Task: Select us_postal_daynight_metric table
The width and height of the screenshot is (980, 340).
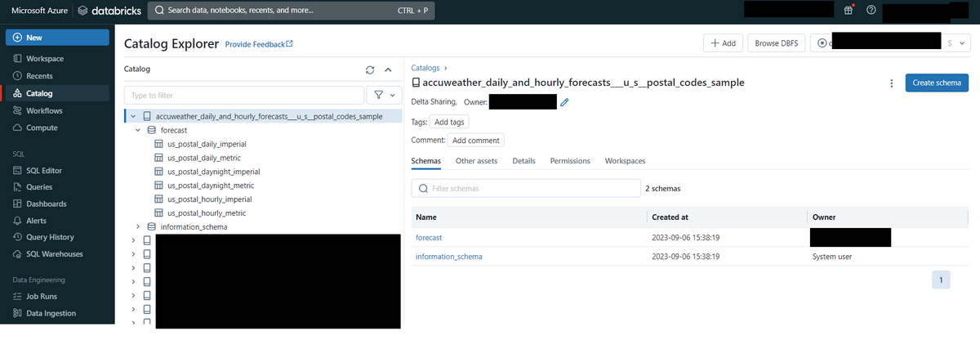Action: pyautogui.click(x=210, y=186)
